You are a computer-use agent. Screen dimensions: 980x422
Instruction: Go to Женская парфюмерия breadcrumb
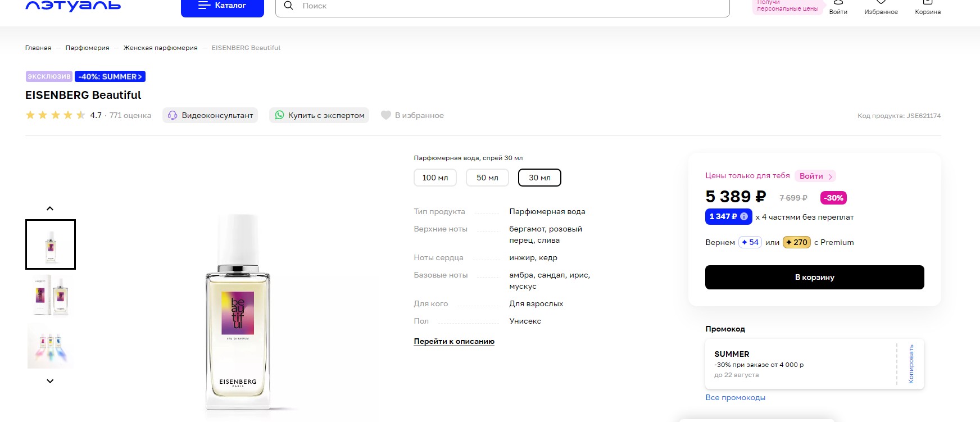(160, 48)
